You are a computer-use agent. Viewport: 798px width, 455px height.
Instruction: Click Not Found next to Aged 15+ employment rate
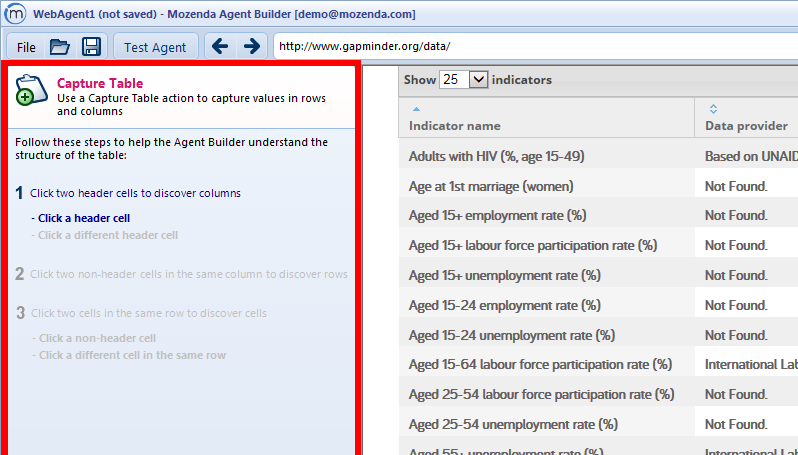point(735,216)
